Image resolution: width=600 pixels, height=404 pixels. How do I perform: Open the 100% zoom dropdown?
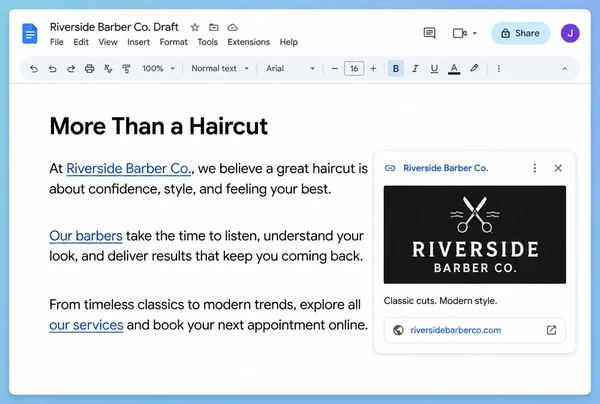coord(158,68)
